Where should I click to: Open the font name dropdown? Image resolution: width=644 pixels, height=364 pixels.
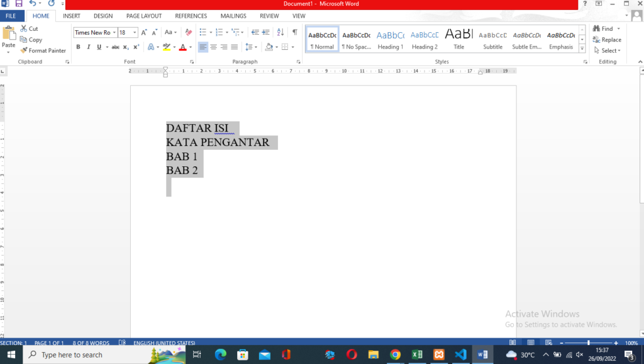click(x=114, y=32)
